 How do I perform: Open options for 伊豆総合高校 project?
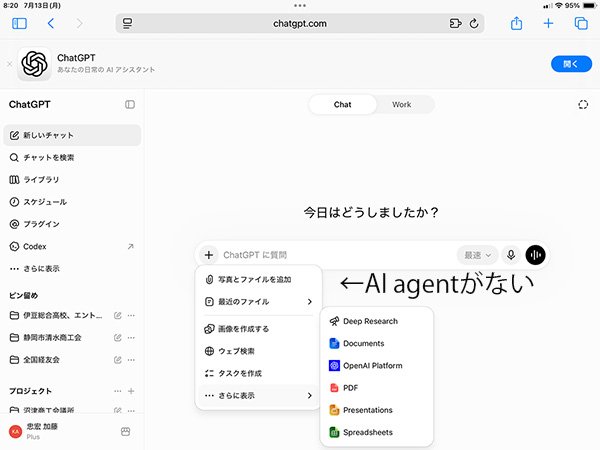pyautogui.click(x=131, y=315)
